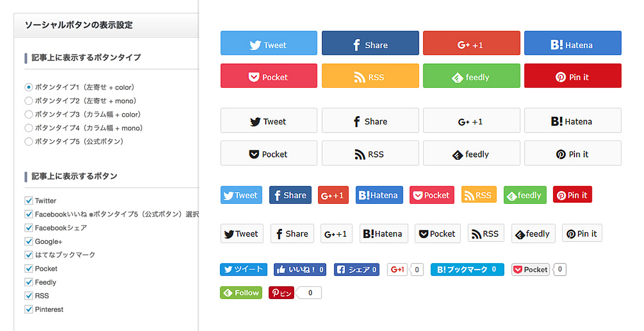Click the wide mono Share button
This screenshot has width=644, height=331.
[371, 120]
